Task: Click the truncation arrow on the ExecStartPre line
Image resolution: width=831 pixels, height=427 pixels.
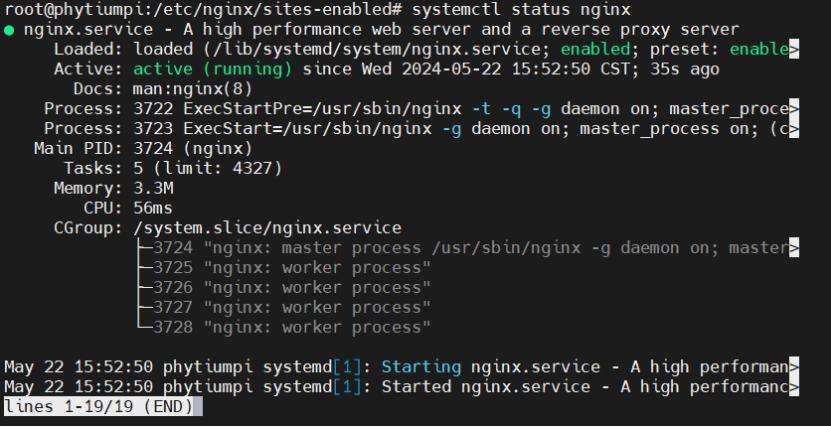Action: click(793, 109)
